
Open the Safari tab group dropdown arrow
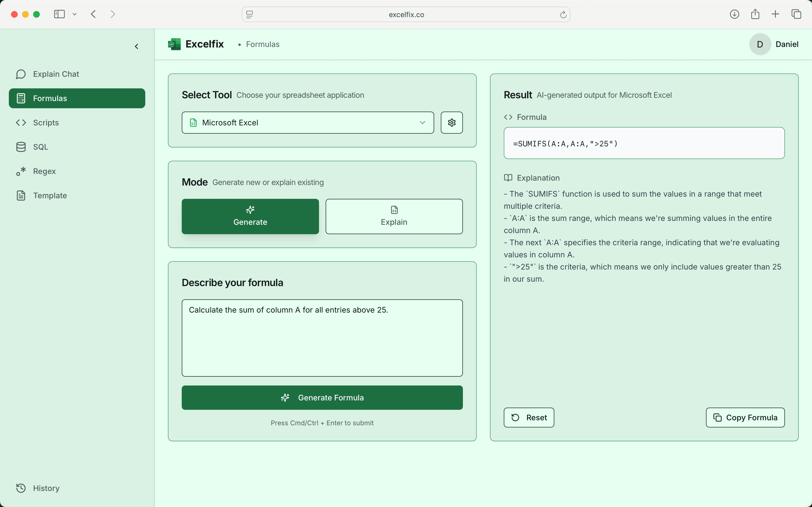pyautogui.click(x=75, y=14)
